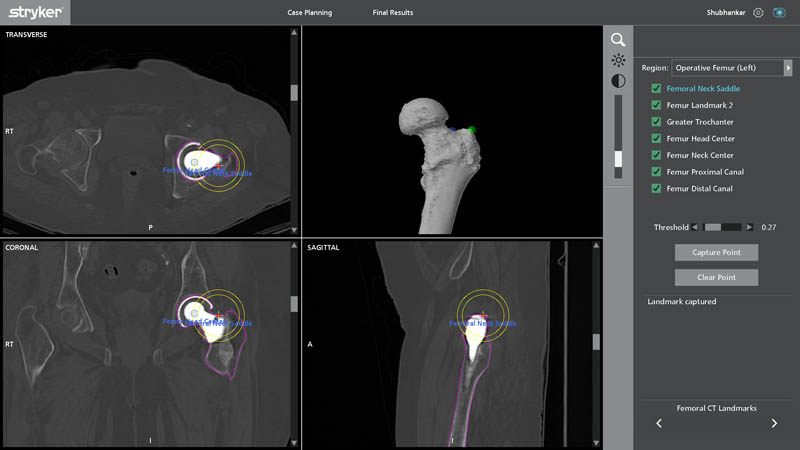Click the blue camera screenshot icon
The height and width of the screenshot is (450, 800).
point(779,13)
